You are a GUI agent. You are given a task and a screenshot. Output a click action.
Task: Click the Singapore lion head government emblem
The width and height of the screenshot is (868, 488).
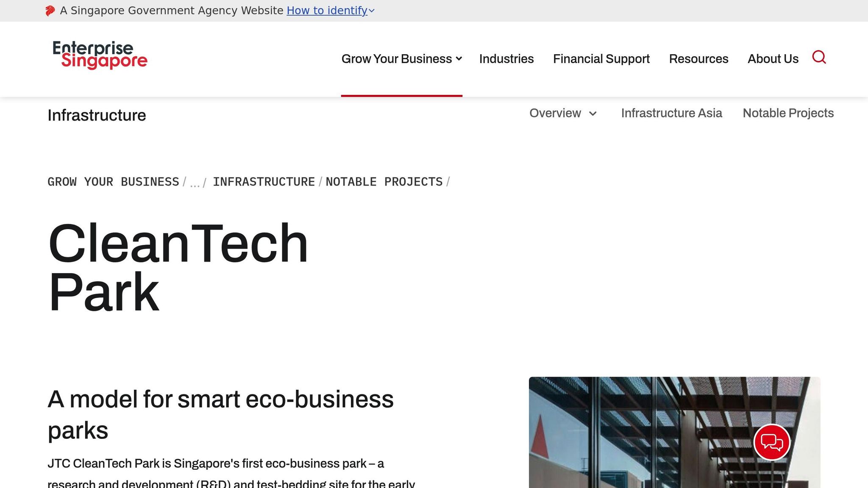click(50, 10)
